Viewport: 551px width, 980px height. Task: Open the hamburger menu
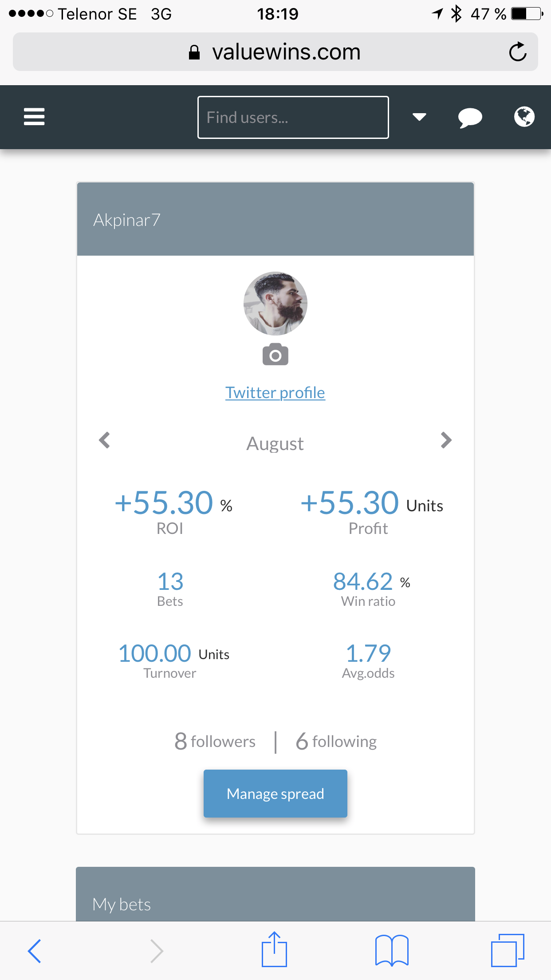tap(34, 117)
